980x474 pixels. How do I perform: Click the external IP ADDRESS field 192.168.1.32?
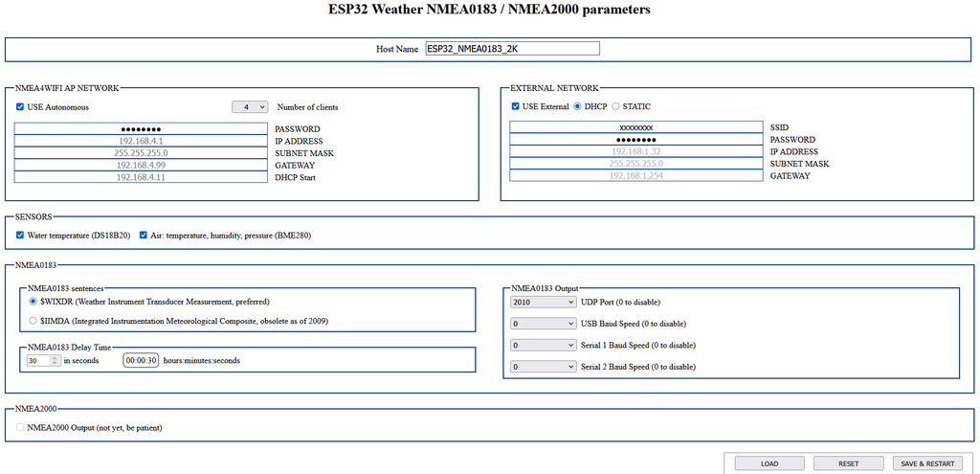636,151
